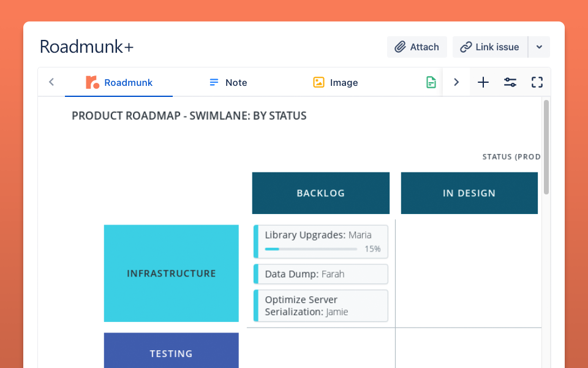Click the Product Roadmap - Swimlane title
The width and height of the screenshot is (588, 368).
(x=189, y=116)
